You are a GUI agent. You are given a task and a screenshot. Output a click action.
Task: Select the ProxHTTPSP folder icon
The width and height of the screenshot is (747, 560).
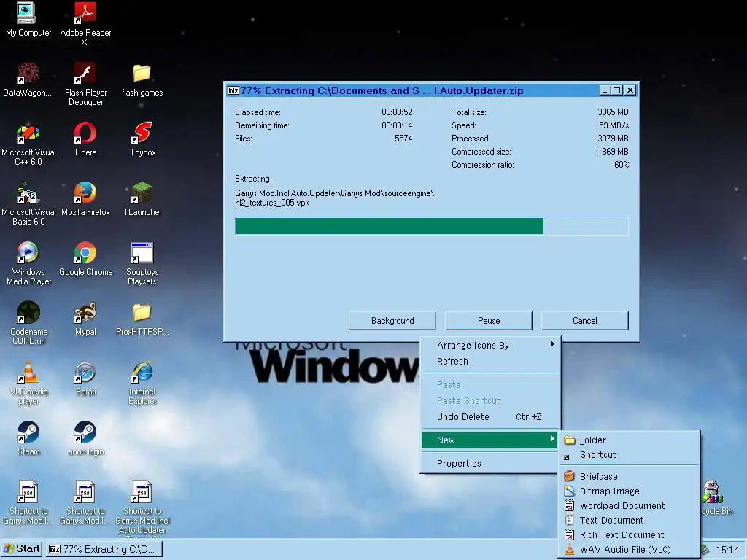pos(142,318)
